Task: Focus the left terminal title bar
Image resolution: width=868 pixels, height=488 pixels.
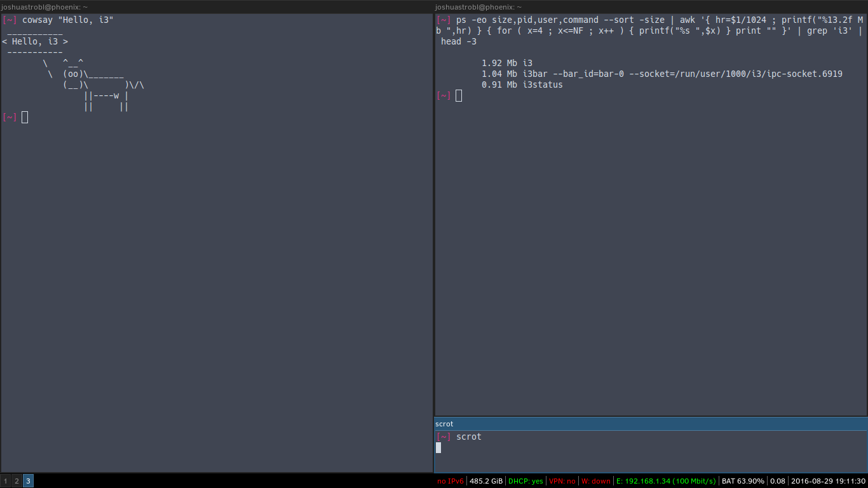Action: 217,7
